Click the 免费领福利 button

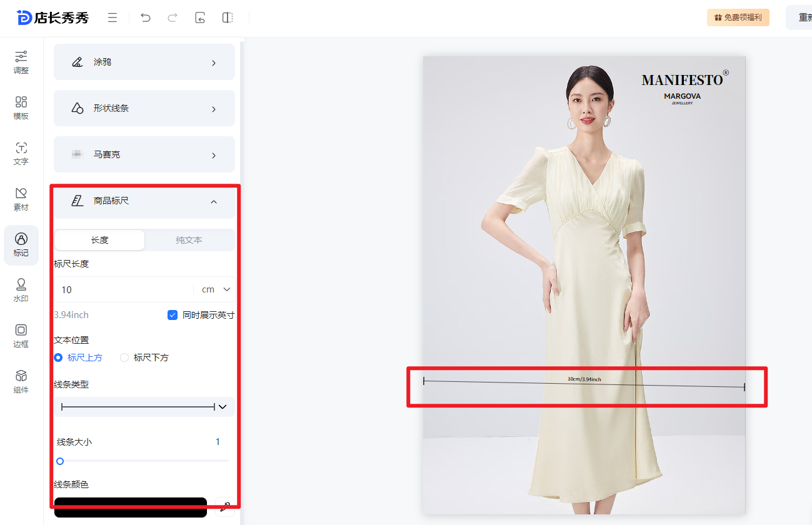[738, 17]
